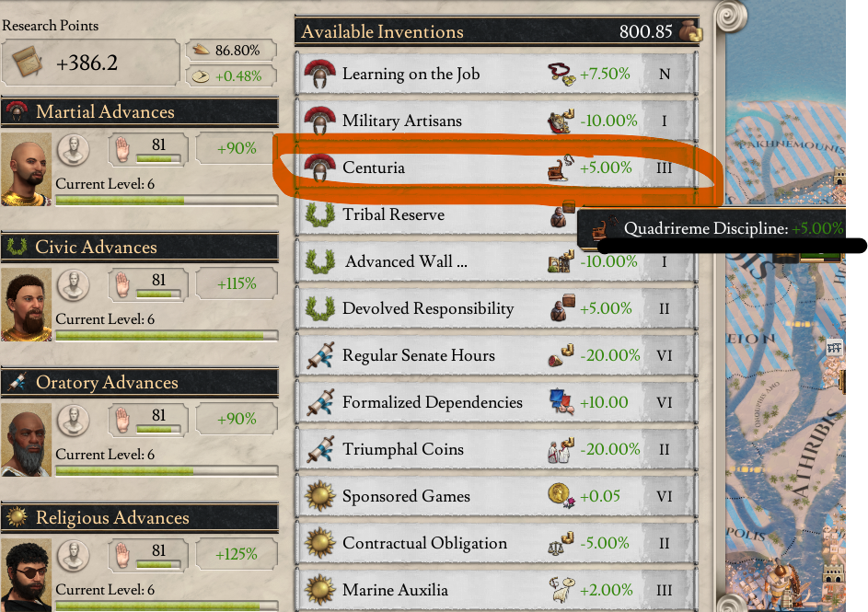This screenshot has height=612, width=868.
Task: Open the Oratory Advances header
Action: 140,383
